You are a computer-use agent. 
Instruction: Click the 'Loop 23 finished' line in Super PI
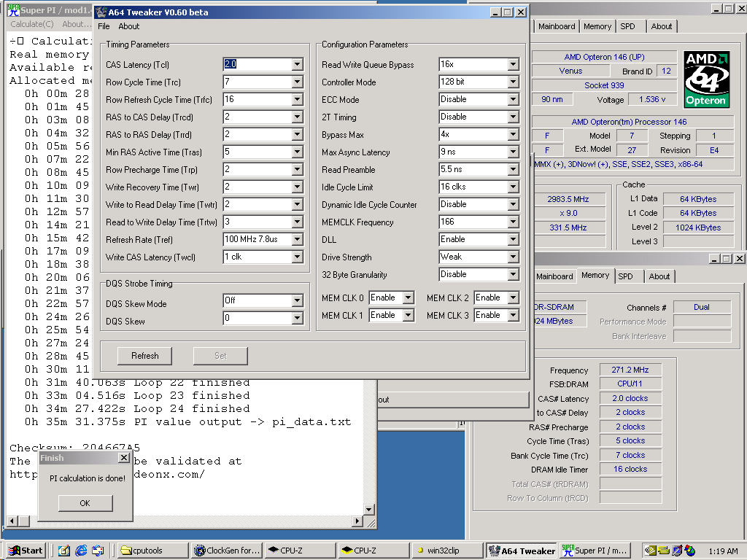(x=192, y=396)
